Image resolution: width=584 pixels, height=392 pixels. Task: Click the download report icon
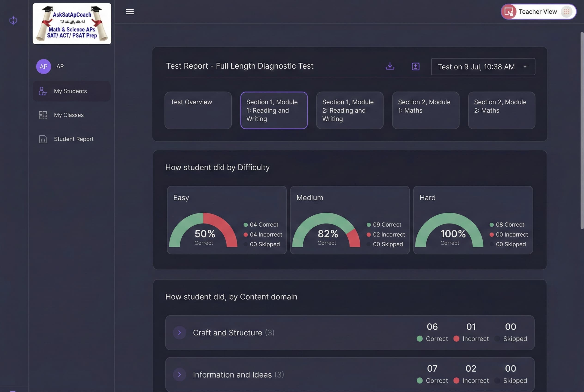tap(390, 66)
